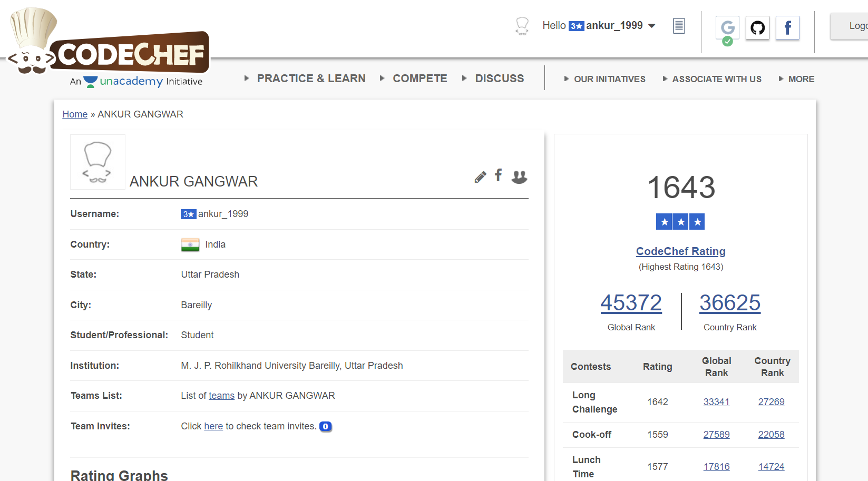
Task: Open Cook-off global rank 27589
Action: click(716, 435)
